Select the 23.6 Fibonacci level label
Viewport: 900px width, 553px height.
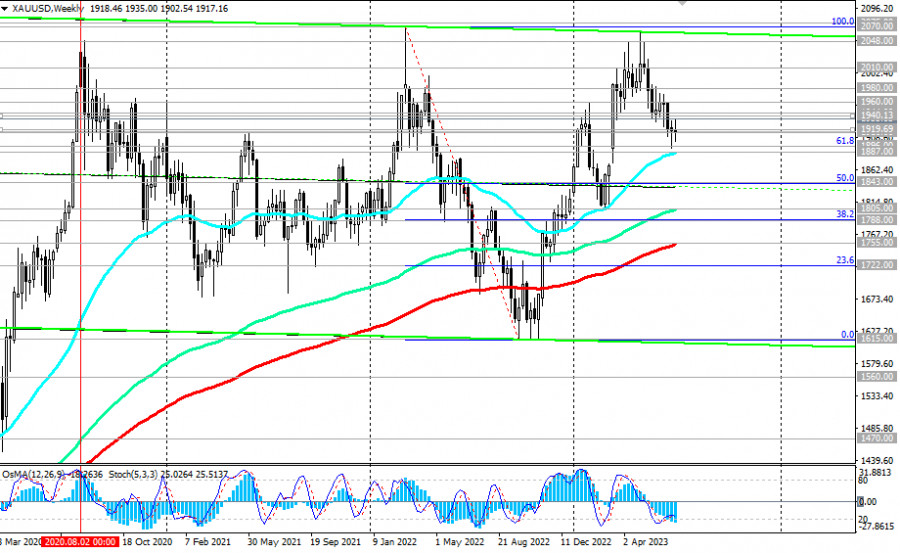[845, 260]
